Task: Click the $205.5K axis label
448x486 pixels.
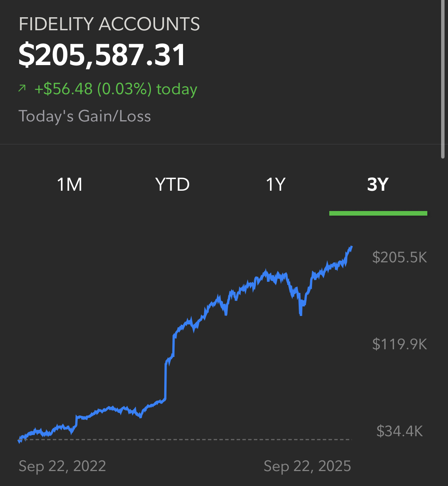Action: [399, 257]
